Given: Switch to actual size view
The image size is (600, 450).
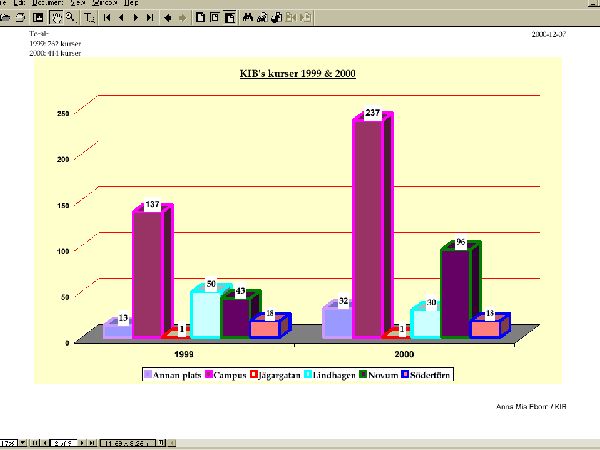Looking at the screenshot, I should pos(200,17).
